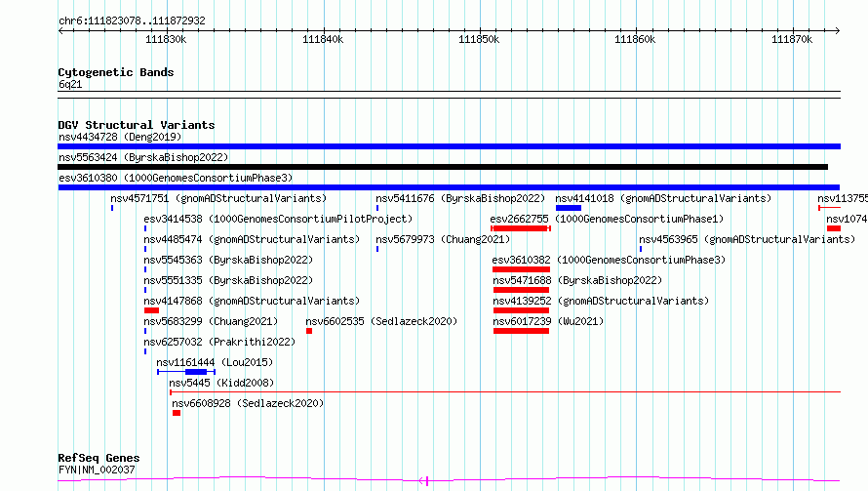
Task: Click the magenta FYN exon arrow marker
Action: click(423, 481)
